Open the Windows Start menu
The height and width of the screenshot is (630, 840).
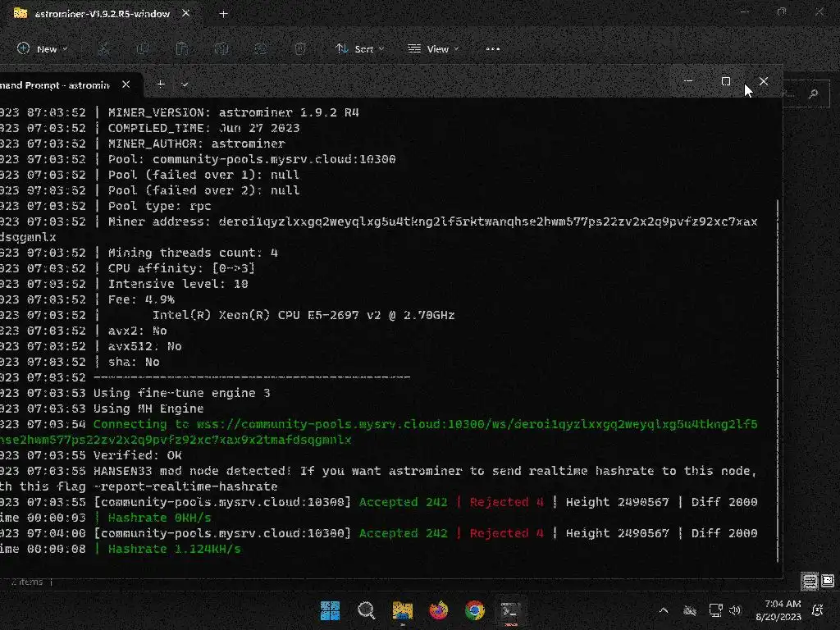tap(330, 610)
